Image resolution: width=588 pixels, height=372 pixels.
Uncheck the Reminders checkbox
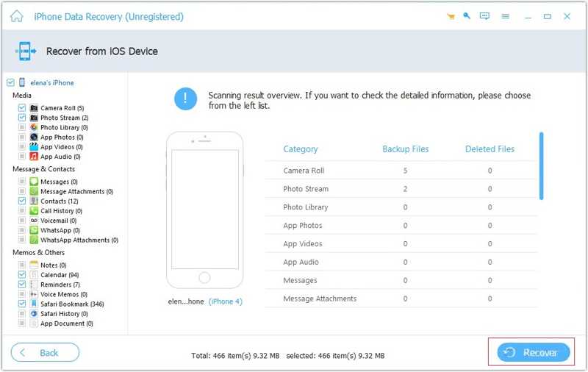click(22, 285)
